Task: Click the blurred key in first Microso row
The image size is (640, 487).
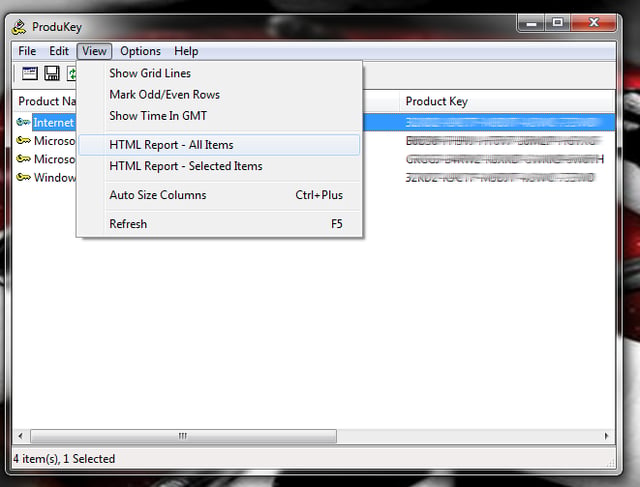Action: click(x=503, y=141)
